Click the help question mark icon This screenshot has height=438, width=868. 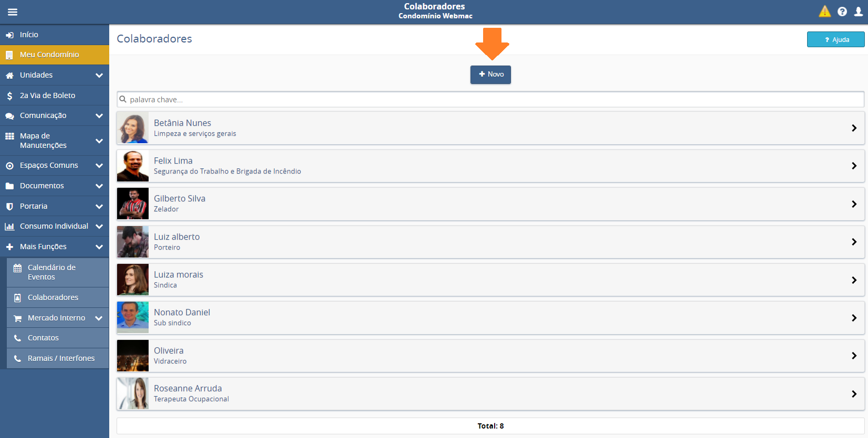842,12
